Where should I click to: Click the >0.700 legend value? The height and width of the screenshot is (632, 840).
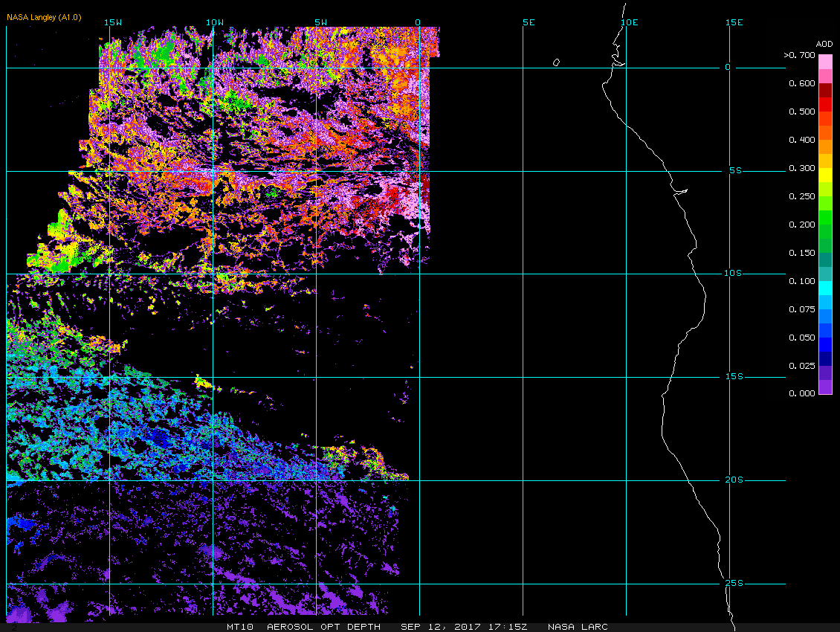(799, 55)
